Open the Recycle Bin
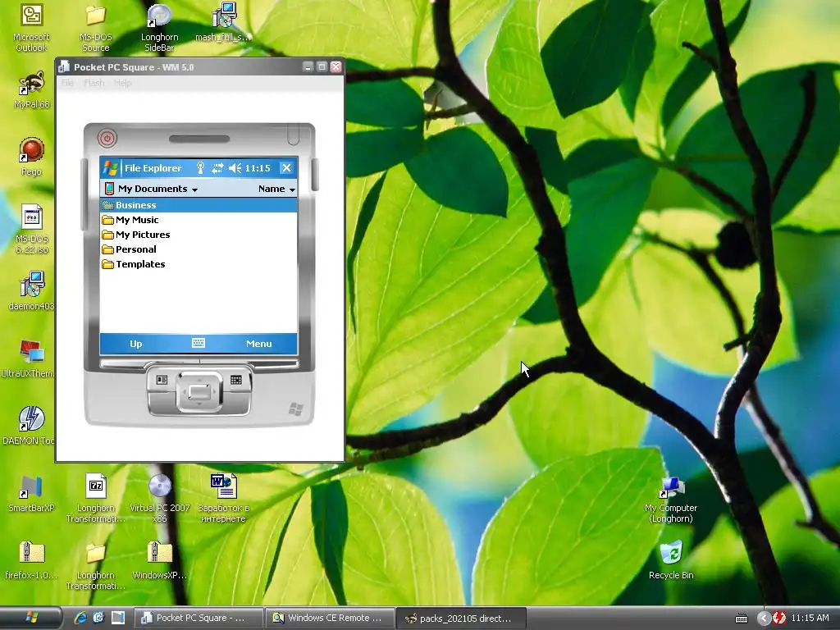The width and height of the screenshot is (840, 630). pos(671,560)
